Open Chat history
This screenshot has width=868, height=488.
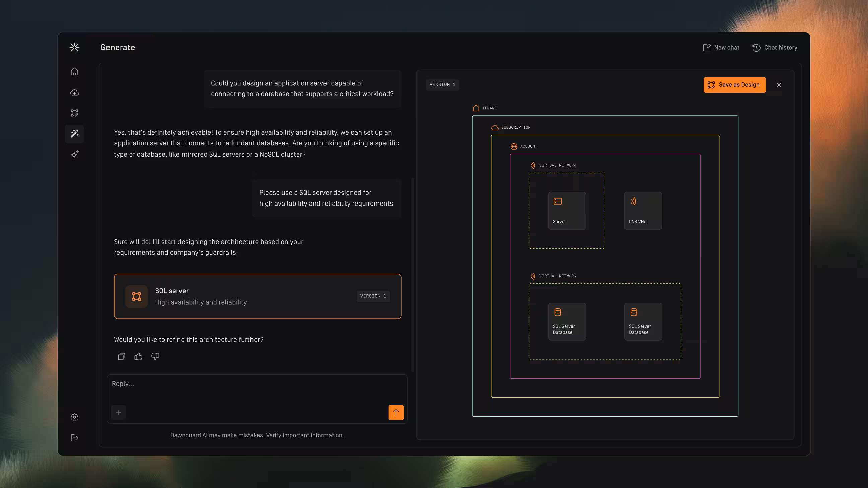coord(775,48)
